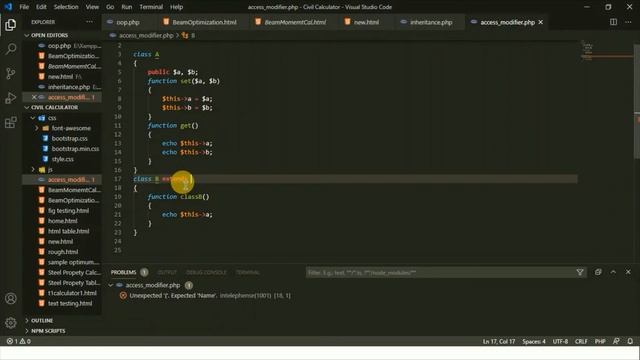
Task: Click the feedback icon in status bar
Action: [x=616, y=341]
